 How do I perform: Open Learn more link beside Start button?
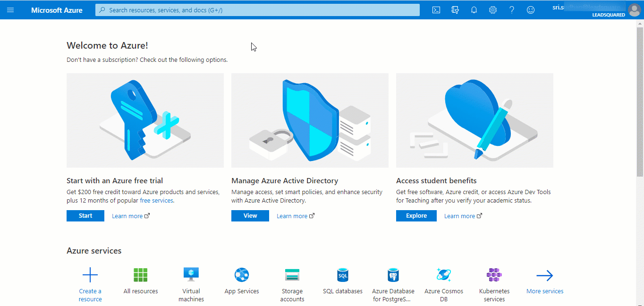pyautogui.click(x=131, y=216)
